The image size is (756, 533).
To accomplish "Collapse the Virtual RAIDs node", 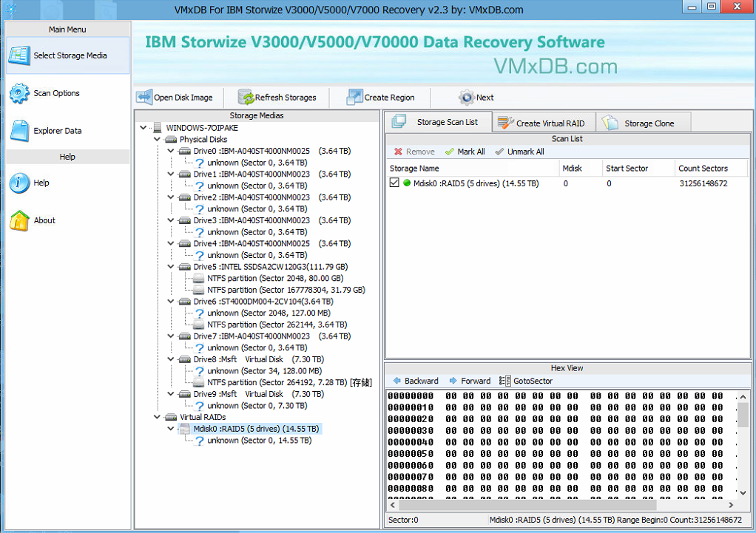I will 157,417.
